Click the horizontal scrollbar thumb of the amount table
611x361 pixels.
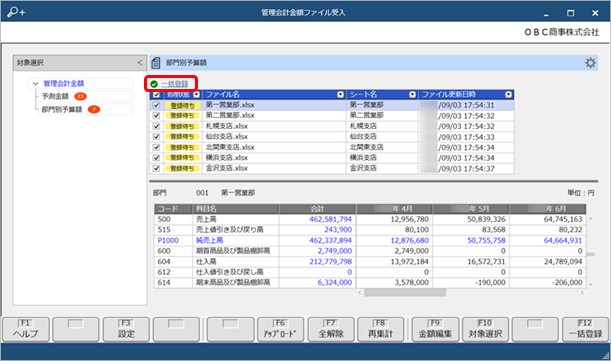(405, 292)
